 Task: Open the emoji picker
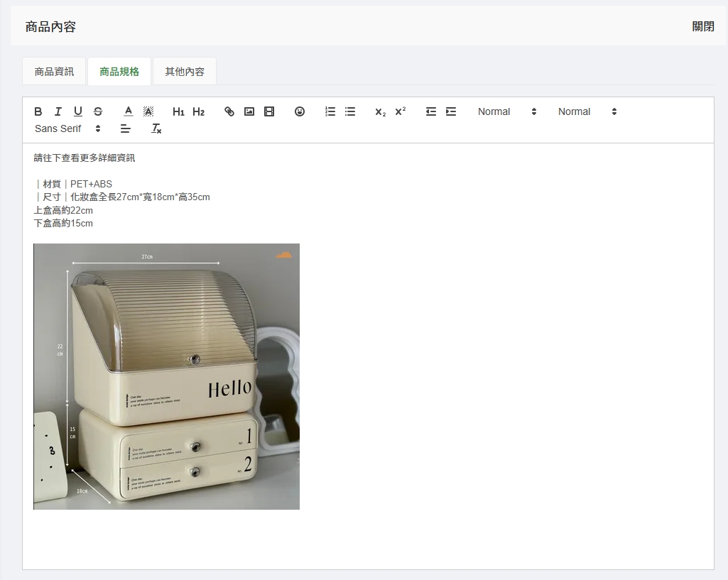pyautogui.click(x=300, y=111)
